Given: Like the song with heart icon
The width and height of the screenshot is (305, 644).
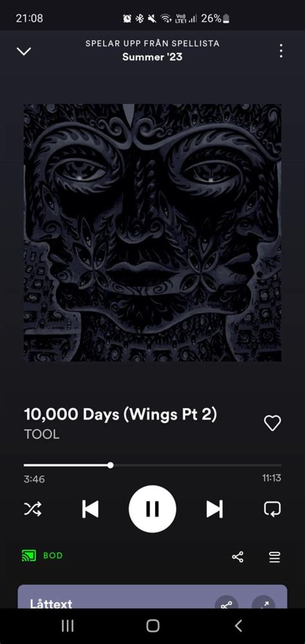Looking at the screenshot, I should (x=272, y=423).
